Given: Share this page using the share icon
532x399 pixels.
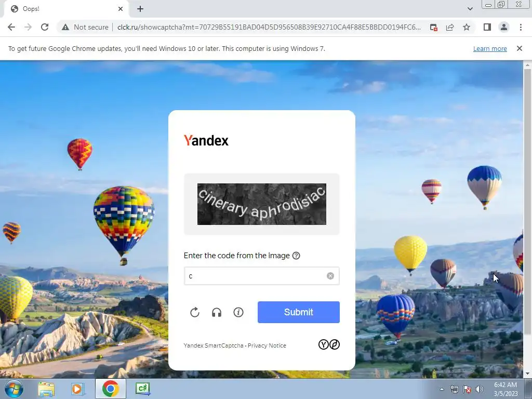Looking at the screenshot, I should tap(450, 27).
